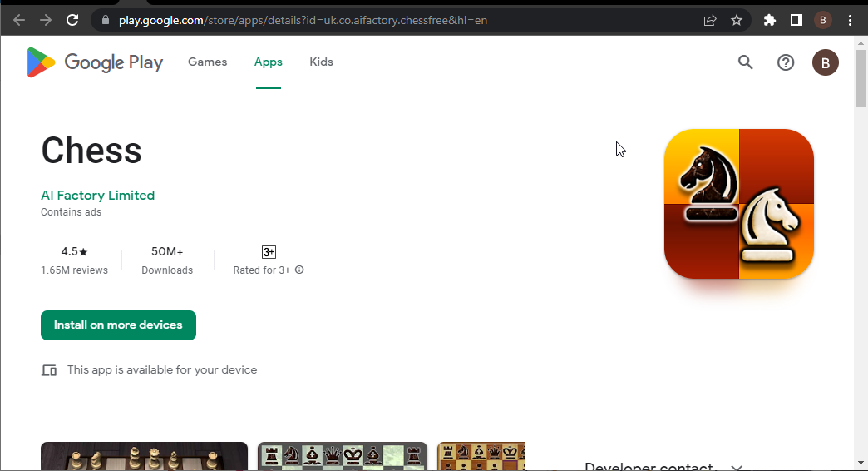Search Google Play with magnifier icon

[746, 62]
